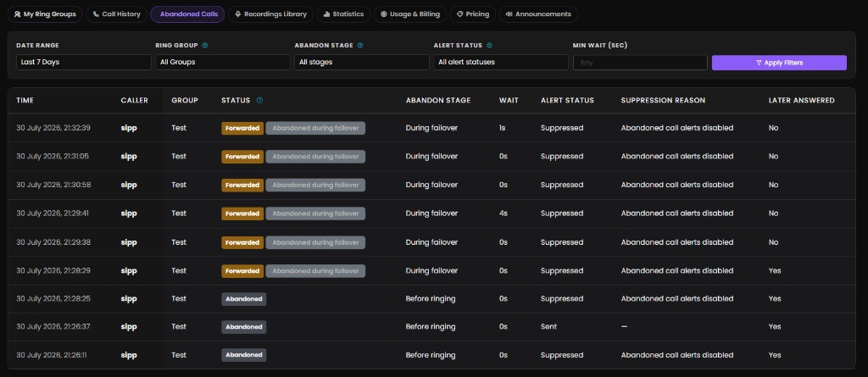The width and height of the screenshot is (868, 377).
Task: Click the Abandon Stage column header
Action: [438, 100]
